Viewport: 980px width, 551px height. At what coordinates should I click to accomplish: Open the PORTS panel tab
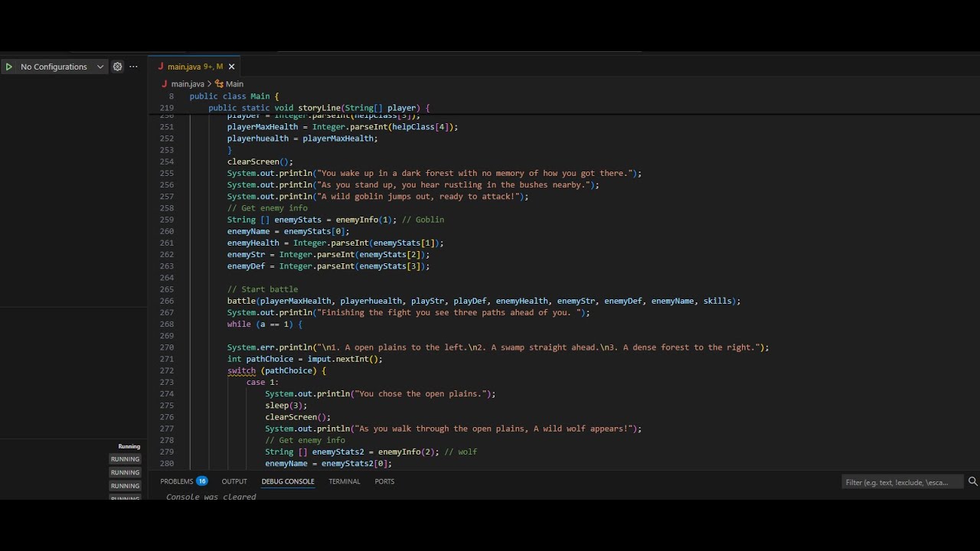[x=384, y=481]
